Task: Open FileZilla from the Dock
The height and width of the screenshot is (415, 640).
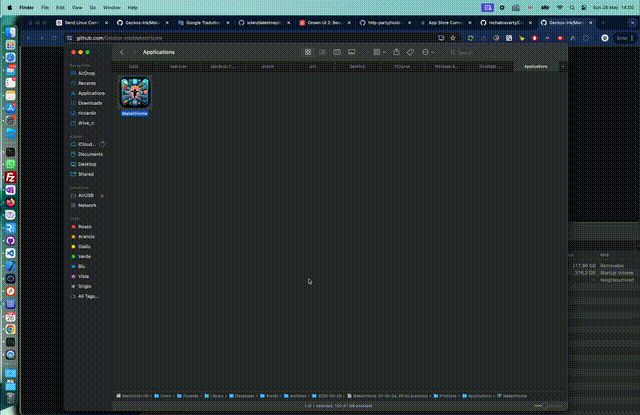Action: [x=11, y=178]
